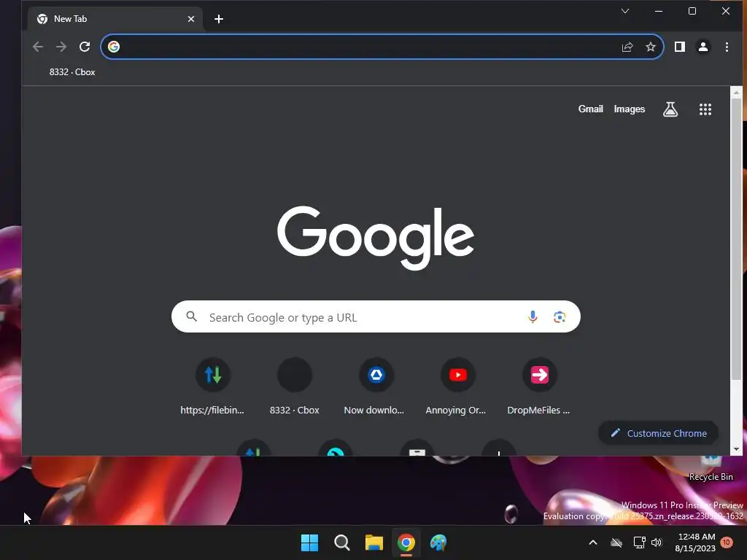Open the Windows Start menu
747x560 pixels.
click(x=309, y=542)
